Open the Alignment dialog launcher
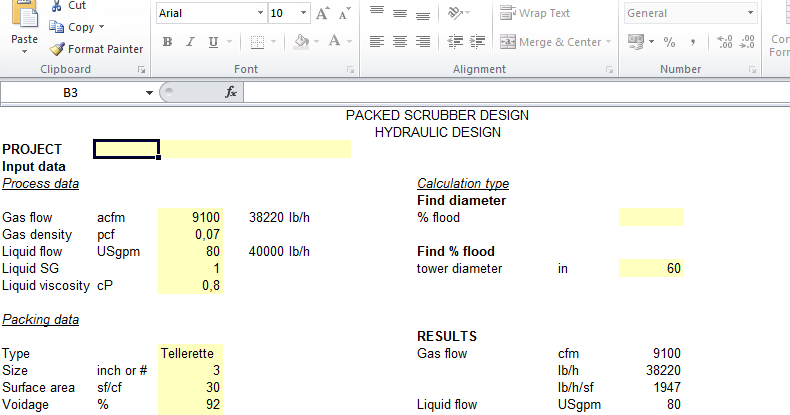790x415 pixels. point(609,70)
